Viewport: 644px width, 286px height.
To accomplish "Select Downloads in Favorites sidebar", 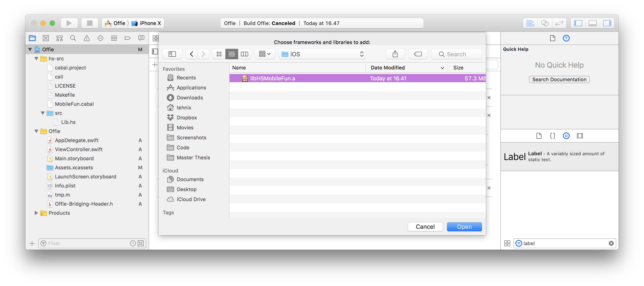I will [190, 98].
